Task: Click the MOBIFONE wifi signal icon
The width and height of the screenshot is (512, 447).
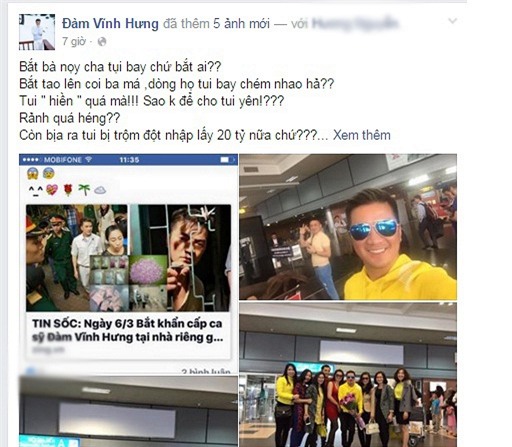Action: pyautogui.click(x=88, y=160)
